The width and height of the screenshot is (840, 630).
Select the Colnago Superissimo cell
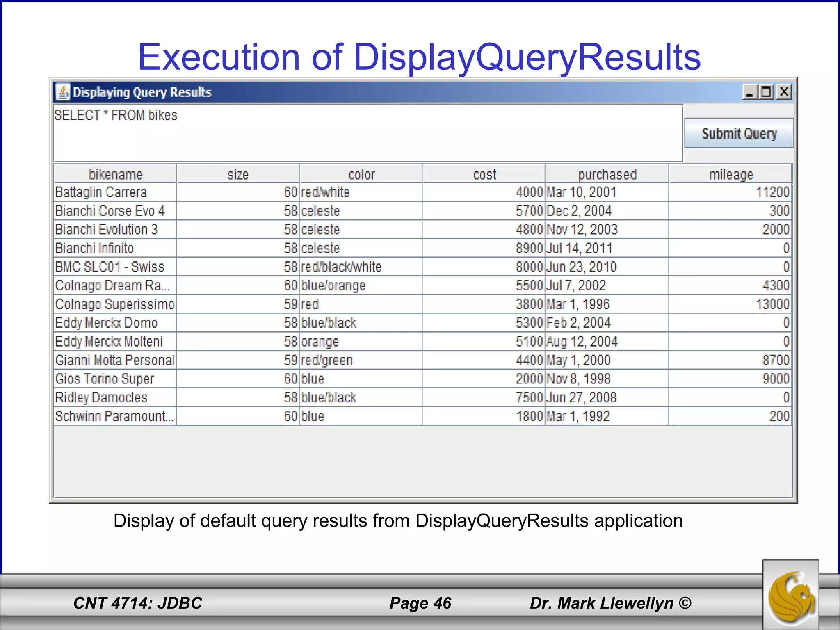point(115,304)
